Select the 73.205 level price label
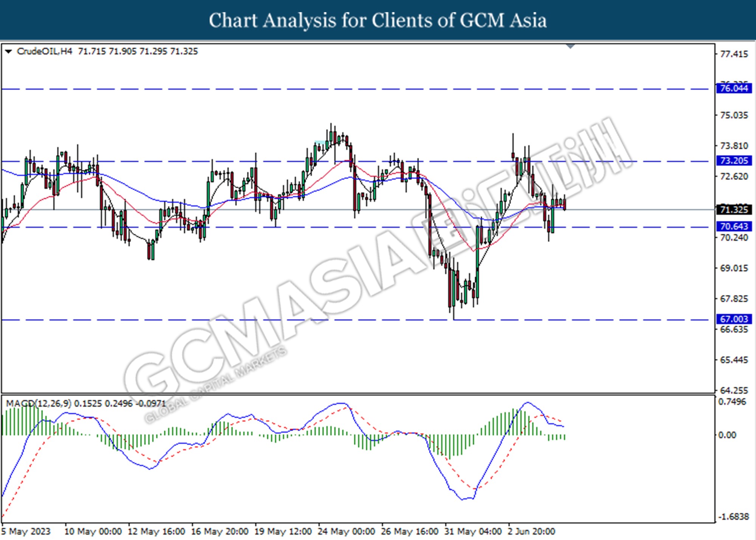 pyautogui.click(x=734, y=161)
